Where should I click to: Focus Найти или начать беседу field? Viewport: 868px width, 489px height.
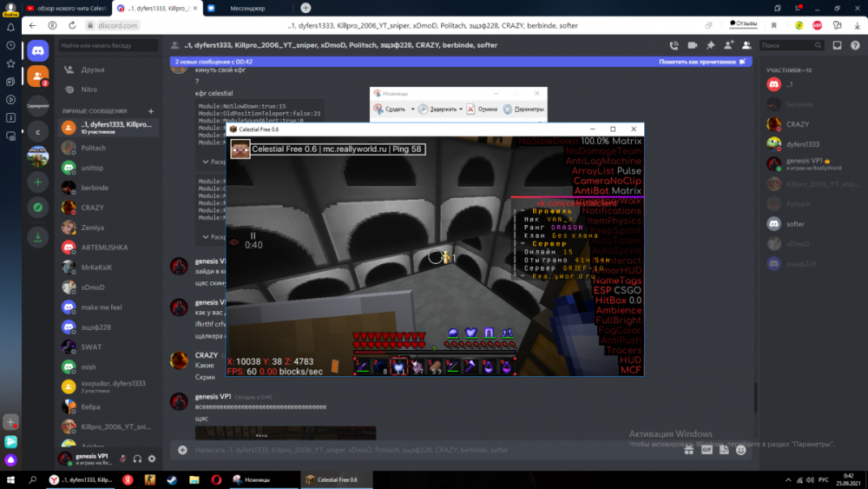(x=108, y=45)
